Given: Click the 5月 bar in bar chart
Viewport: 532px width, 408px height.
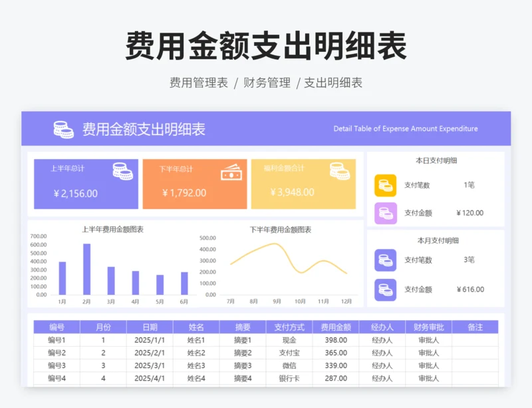Looking at the screenshot, I should tap(160, 285).
